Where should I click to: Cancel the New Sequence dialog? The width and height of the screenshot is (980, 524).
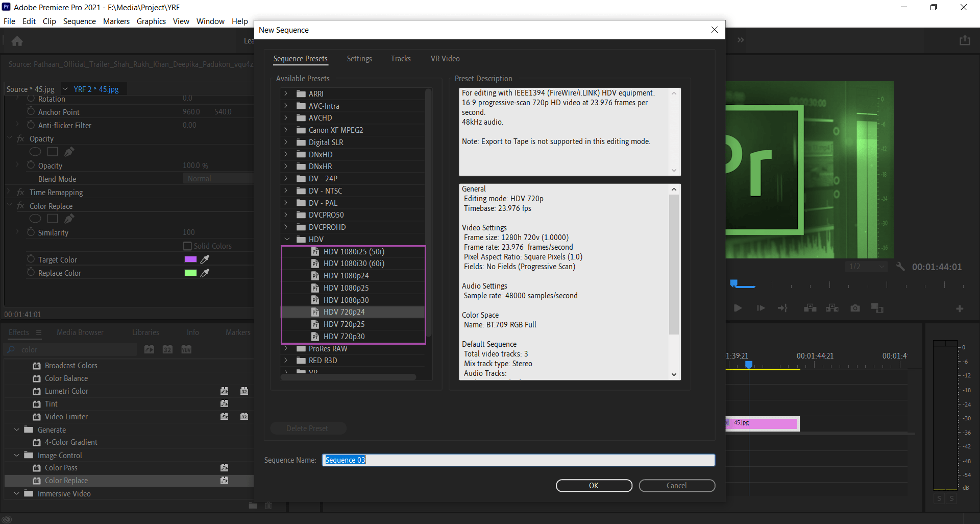pos(677,486)
